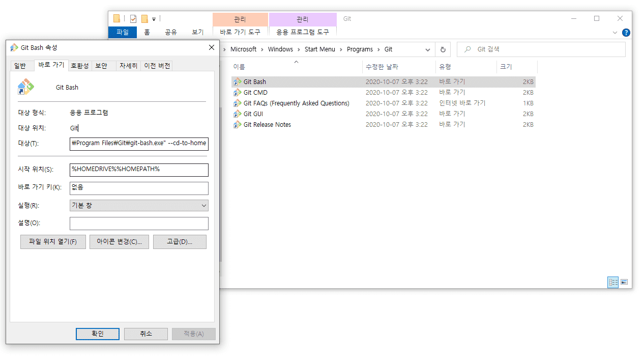644x359 pixels.
Task: Click the Git FAQs internet shortcut icon
Action: tap(237, 103)
